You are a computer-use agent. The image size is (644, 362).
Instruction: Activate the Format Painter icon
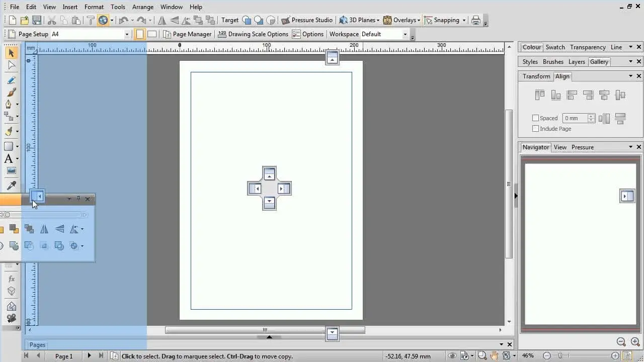(91, 20)
